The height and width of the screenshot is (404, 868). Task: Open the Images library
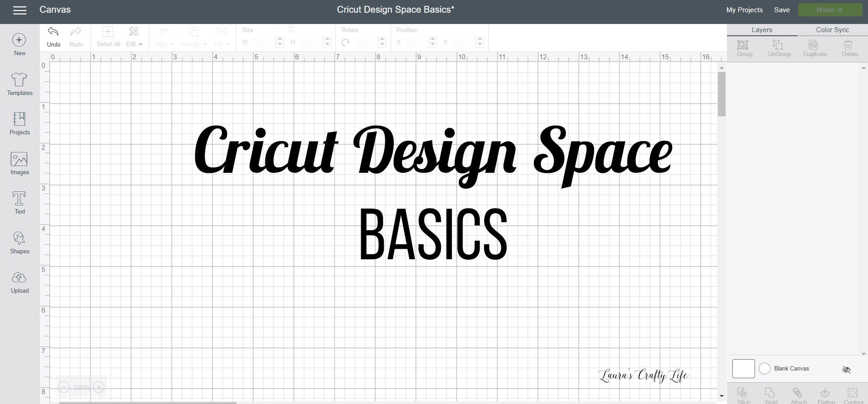[19, 163]
